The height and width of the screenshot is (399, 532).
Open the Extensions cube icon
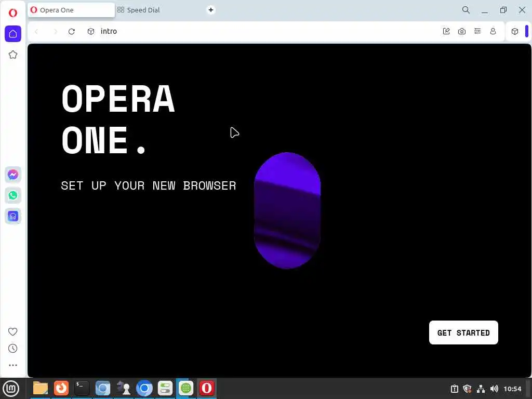pos(515,31)
